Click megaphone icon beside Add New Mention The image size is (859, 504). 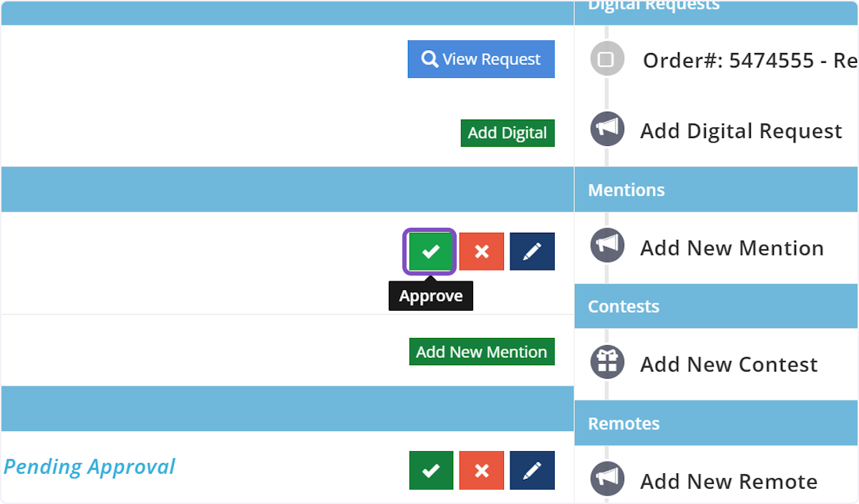(x=607, y=246)
